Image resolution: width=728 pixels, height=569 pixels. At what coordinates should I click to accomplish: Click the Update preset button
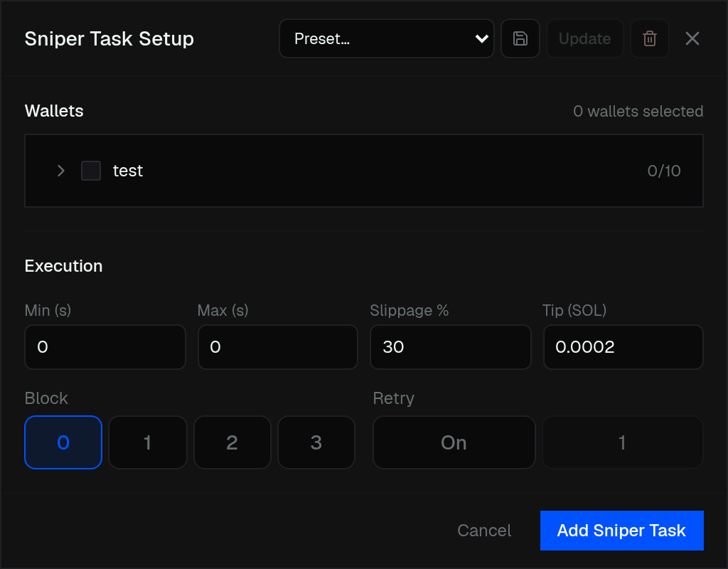click(584, 38)
